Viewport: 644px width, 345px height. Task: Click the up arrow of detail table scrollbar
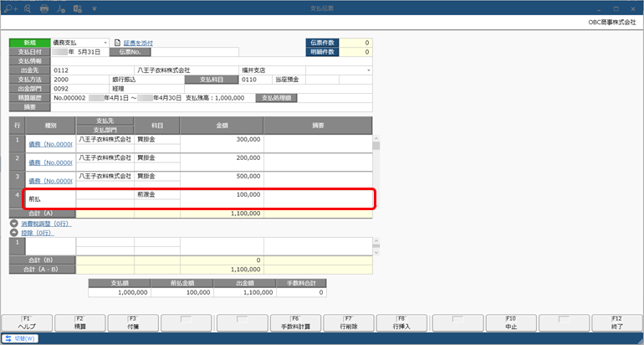pyautogui.click(x=376, y=138)
